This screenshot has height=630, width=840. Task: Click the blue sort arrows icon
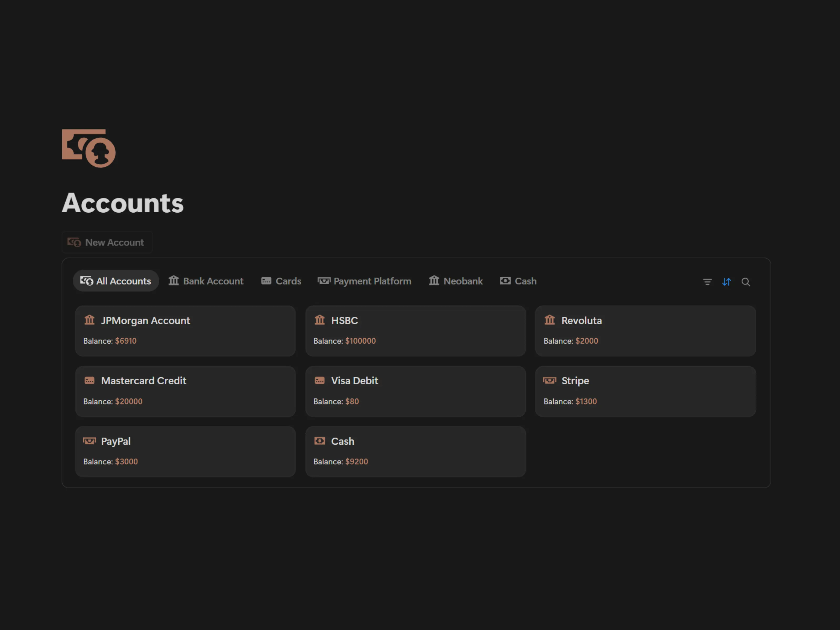[x=726, y=282]
